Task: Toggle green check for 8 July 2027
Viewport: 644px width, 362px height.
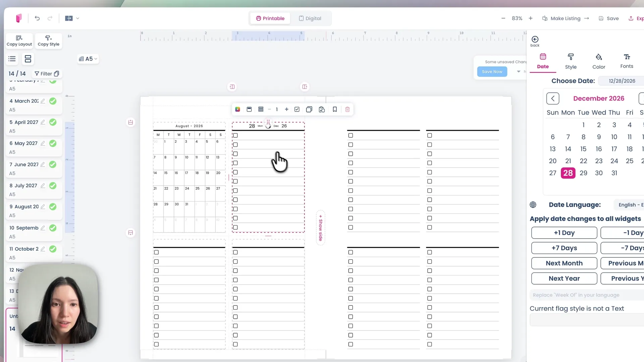Action: coord(53,186)
